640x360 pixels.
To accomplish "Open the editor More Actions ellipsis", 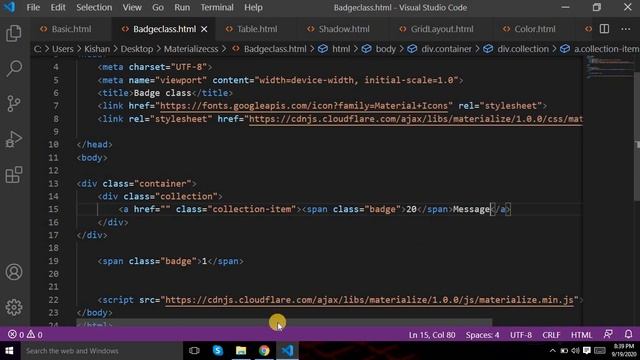I will tap(625, 29).
